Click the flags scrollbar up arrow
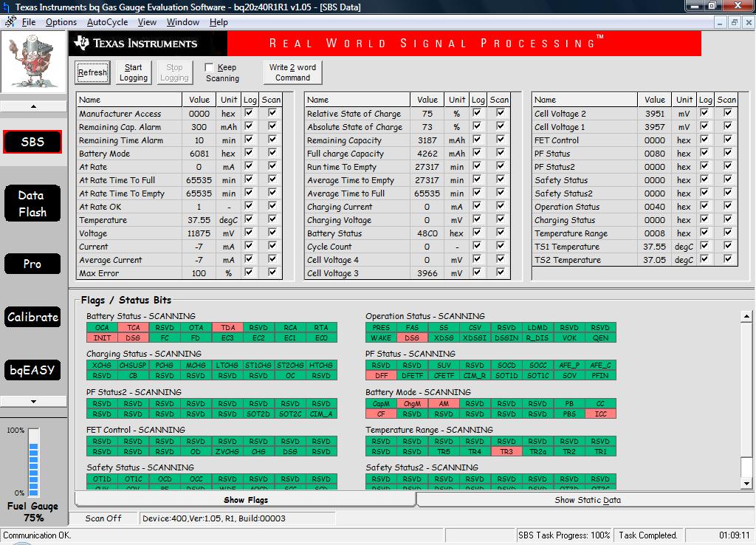The height and width of the screenshot is (545, 756). [x=746, y=317]
